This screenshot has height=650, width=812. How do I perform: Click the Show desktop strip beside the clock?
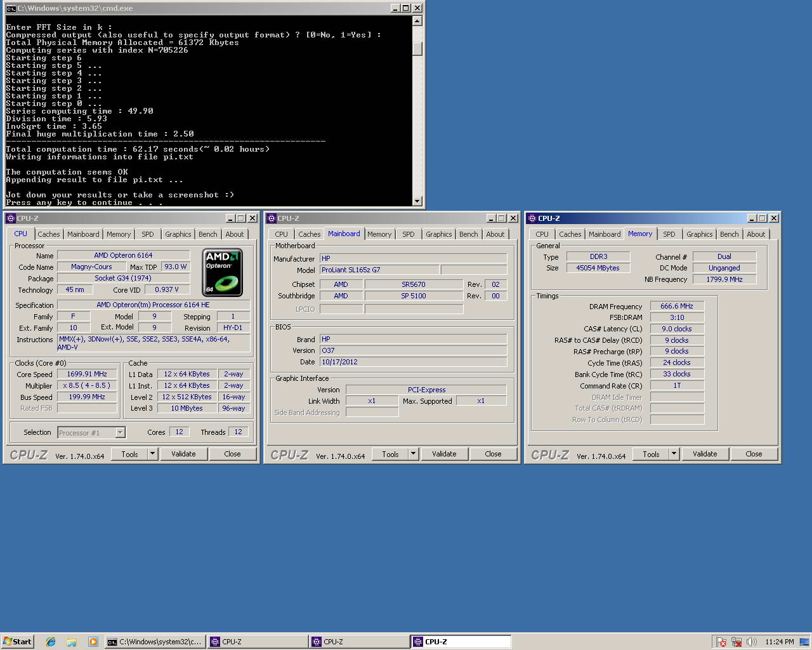tap(805, 642)
